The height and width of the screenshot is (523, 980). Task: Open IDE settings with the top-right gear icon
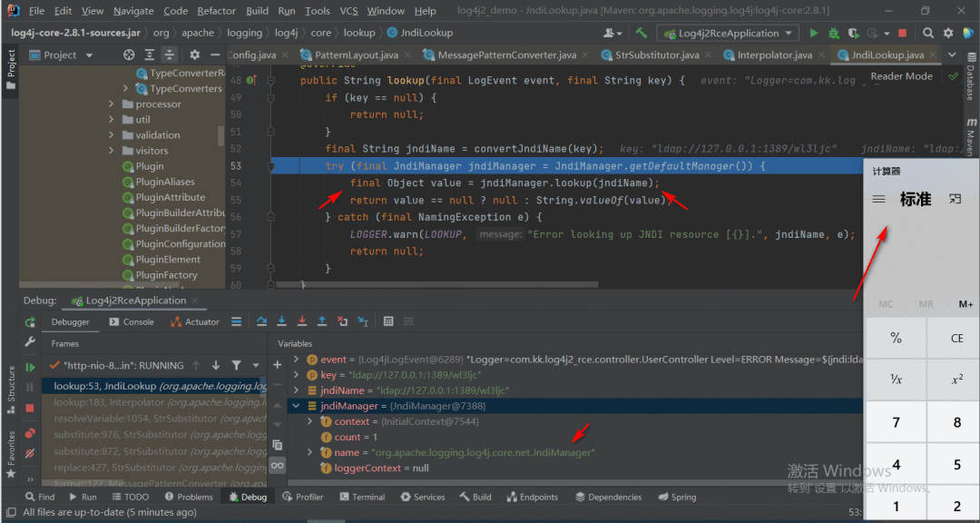click(948, 34)
